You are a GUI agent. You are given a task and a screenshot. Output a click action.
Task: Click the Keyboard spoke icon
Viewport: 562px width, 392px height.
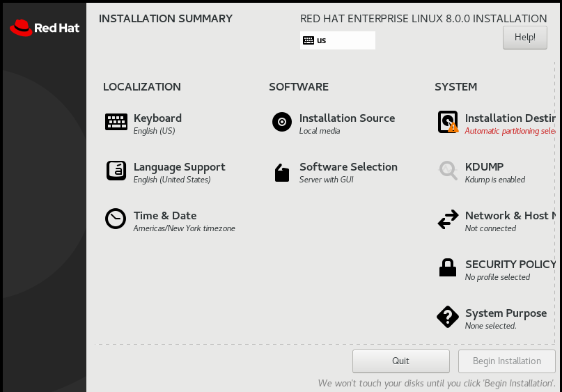116,122
